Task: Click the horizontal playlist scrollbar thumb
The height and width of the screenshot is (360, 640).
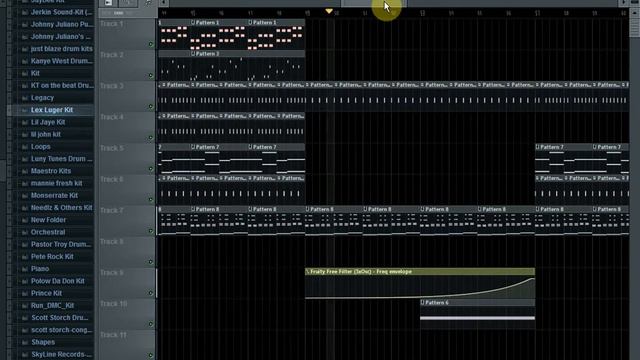Action: point(373,3)
